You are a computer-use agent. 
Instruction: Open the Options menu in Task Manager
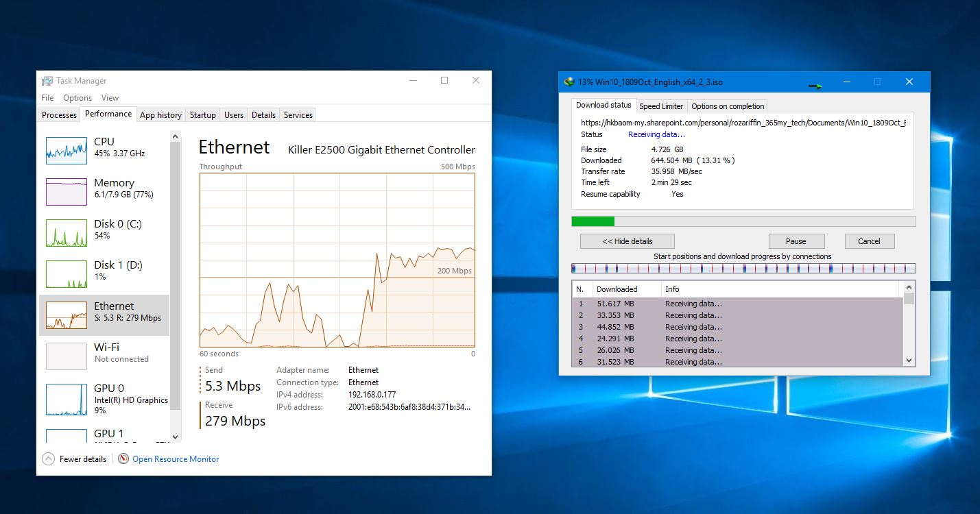point(77,98)
